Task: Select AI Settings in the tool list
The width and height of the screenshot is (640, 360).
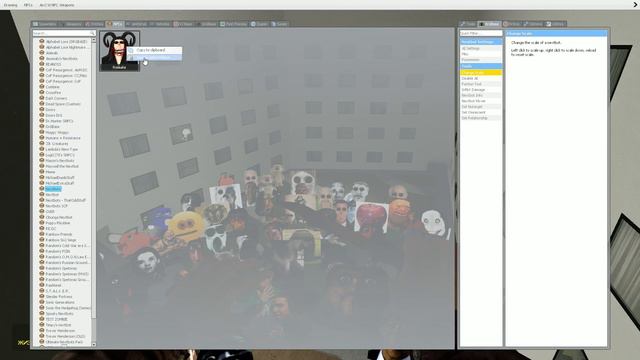Action: pyautogui.click(x=481, y=48)
